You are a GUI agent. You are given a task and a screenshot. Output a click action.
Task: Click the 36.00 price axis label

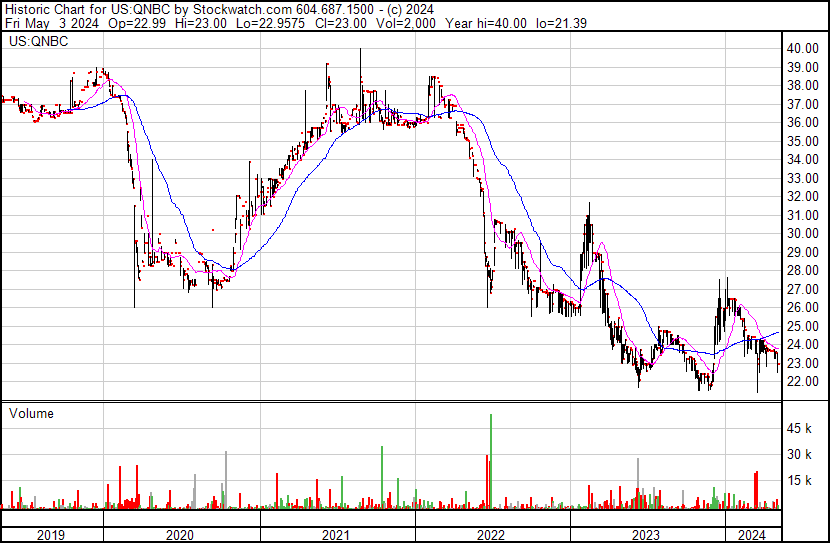(x=803, y=122)
